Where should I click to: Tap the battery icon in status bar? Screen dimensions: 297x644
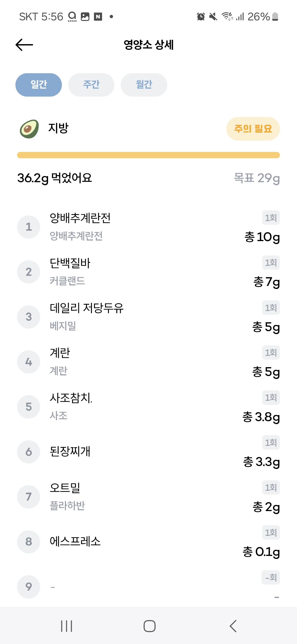click(275, 17)
